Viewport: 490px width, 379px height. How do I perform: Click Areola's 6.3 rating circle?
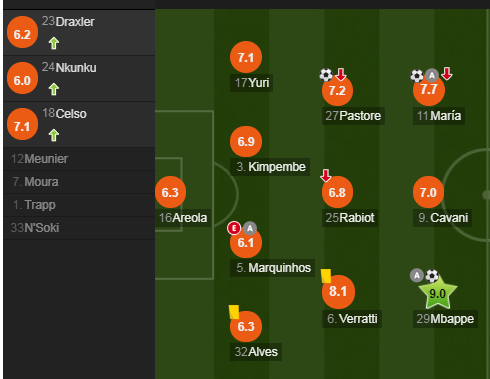[x=170, y=192]
